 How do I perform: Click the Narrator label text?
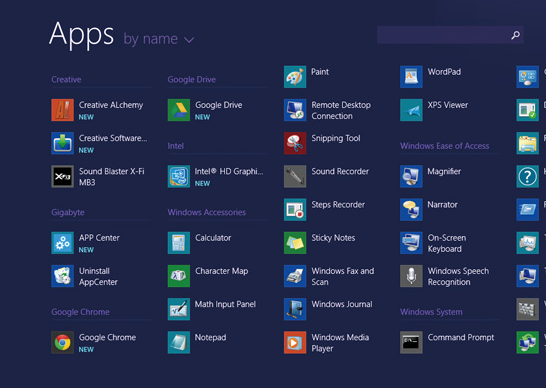point(442,205)
